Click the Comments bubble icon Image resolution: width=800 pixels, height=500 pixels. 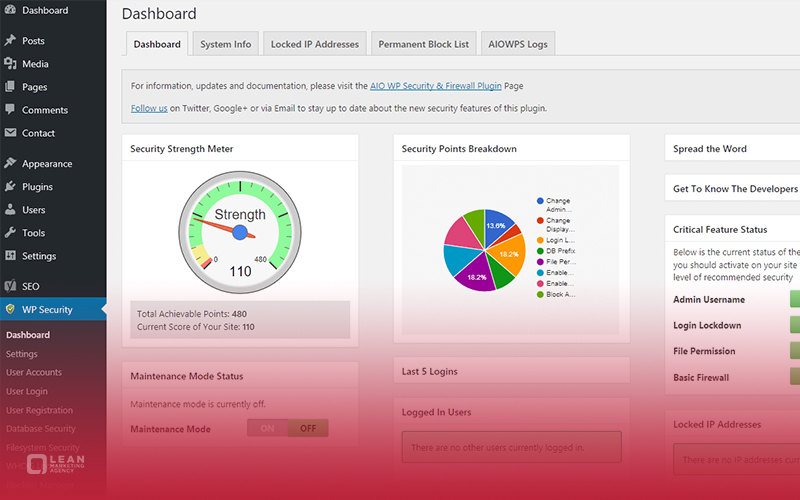pyautogui.click(x=10, y=109)
